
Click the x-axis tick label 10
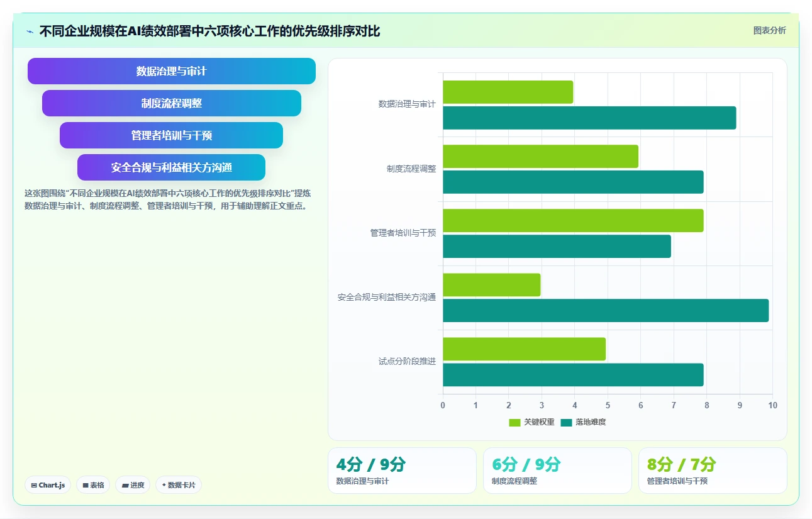772,405
